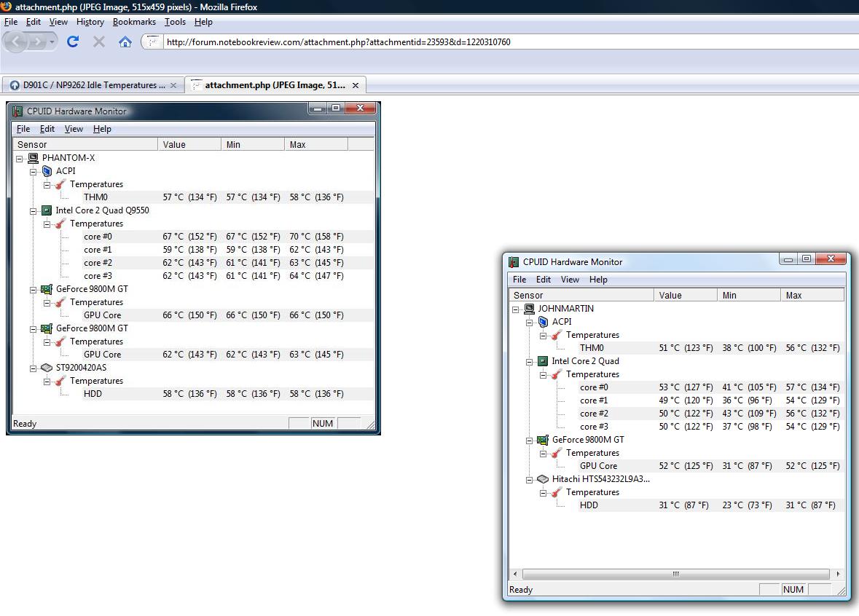
Task: Close the D901C / NP9262 Idle Temperatures tab
Action: pyautogui.click(x=173, y=85)
